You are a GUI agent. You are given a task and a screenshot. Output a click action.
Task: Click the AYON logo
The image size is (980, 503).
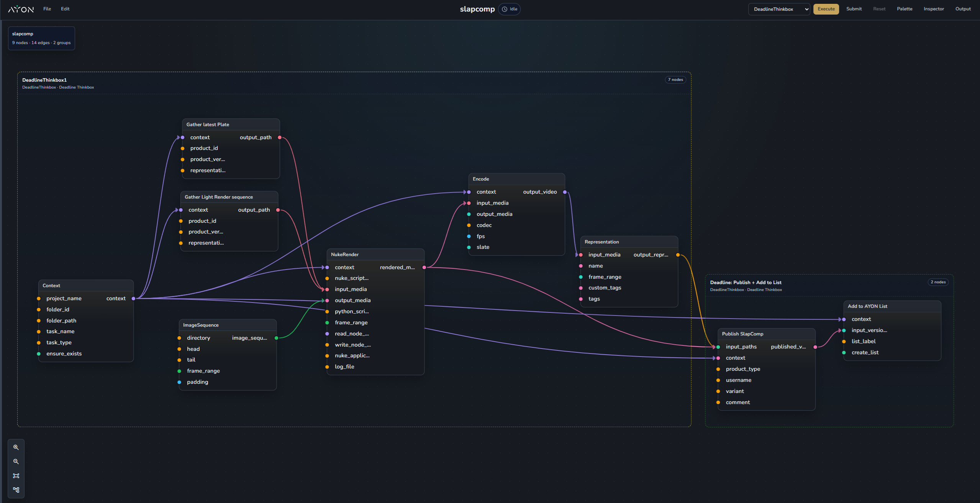pos(21,9)
